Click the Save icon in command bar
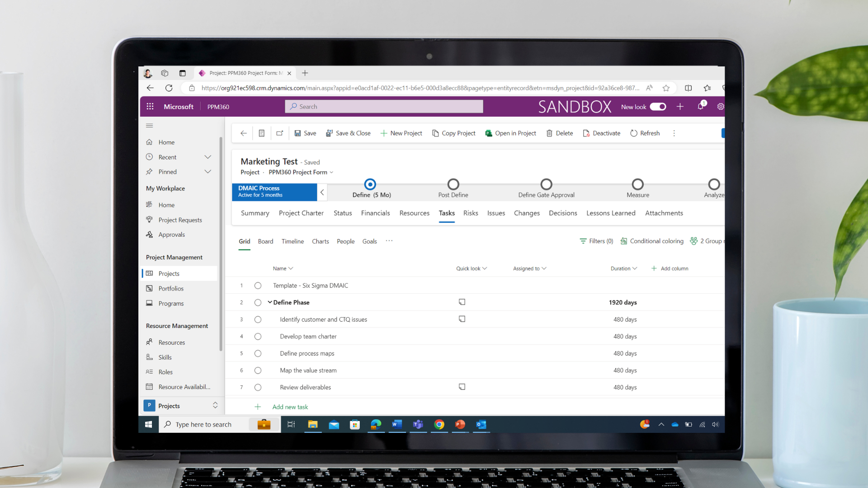Image resolution: width=868 pixels, height=488 pixels. [x=297, y=133]
